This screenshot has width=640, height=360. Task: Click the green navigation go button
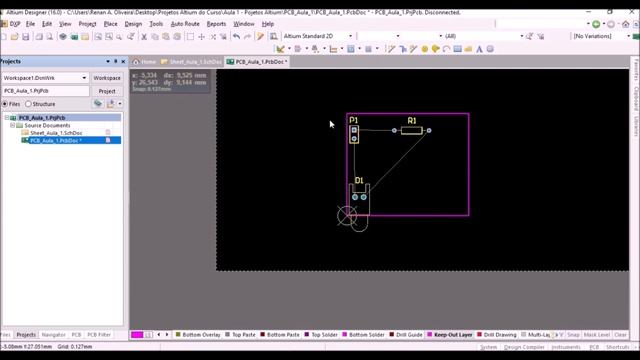coord(596,24)
